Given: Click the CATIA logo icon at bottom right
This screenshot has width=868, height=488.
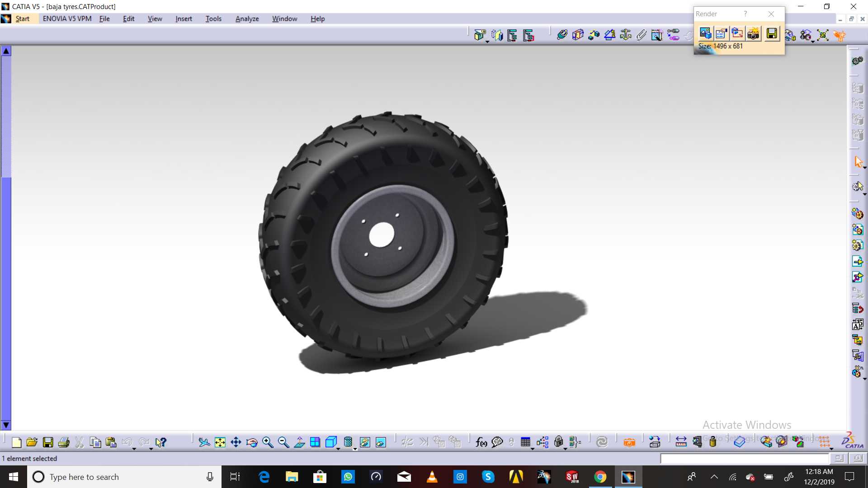Looking at the screenshot, I should click(x=852, y=441).
